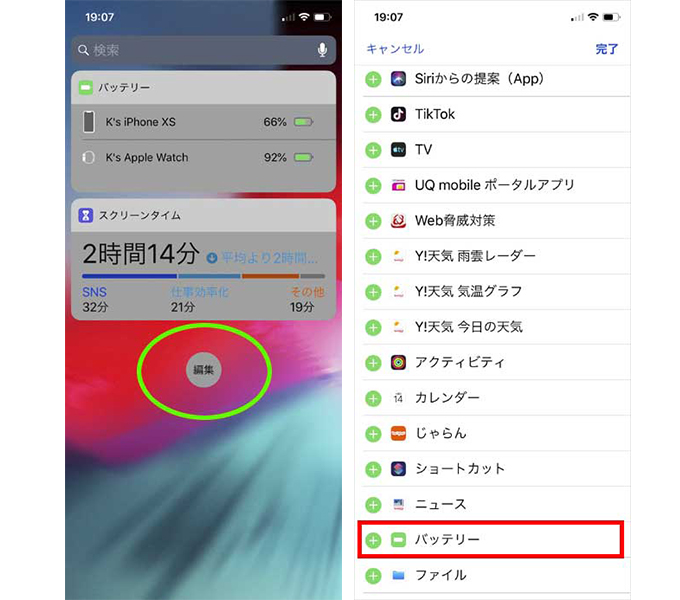Add the カレンダー widget with plus button
Image resolution: width=680 pixels, height=600 pixels.
373,398
